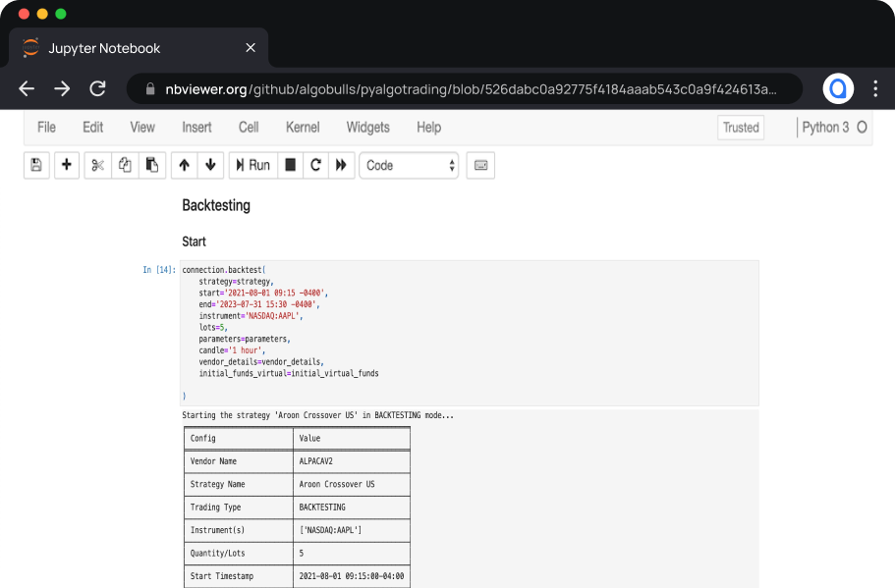
Task: Click the Backtesting heading
Action: (216, 205)
